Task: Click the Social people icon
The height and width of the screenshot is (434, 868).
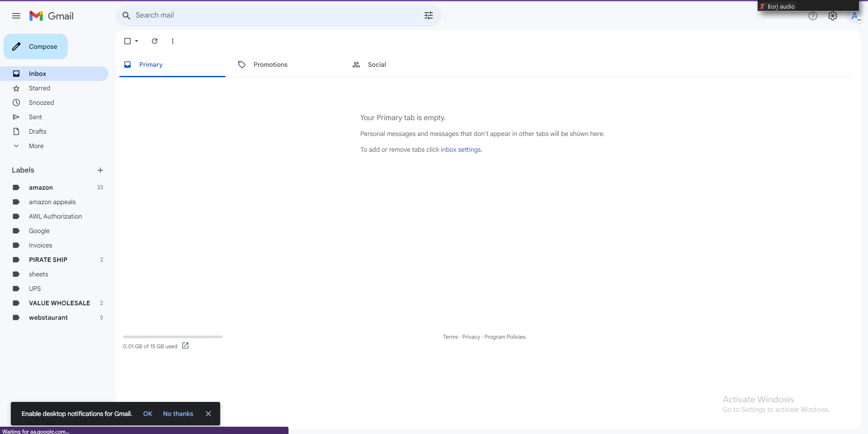Action: (x=356, y=65)
